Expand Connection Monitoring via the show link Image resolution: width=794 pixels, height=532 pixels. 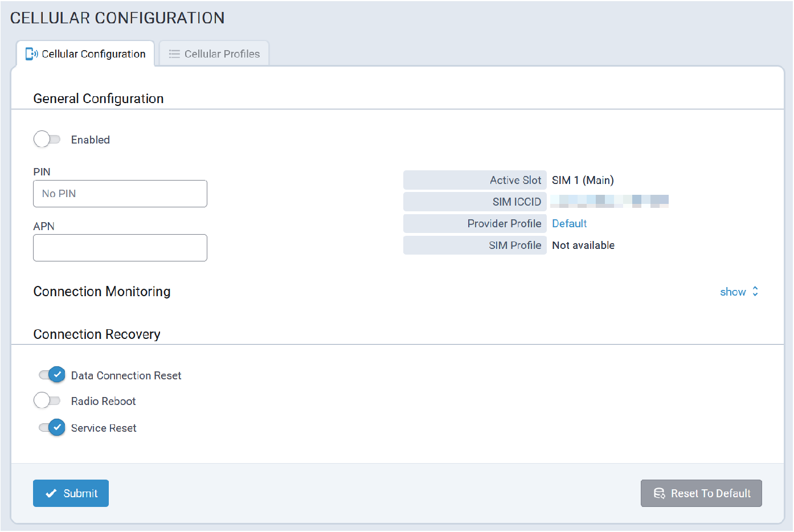[732, 292]
